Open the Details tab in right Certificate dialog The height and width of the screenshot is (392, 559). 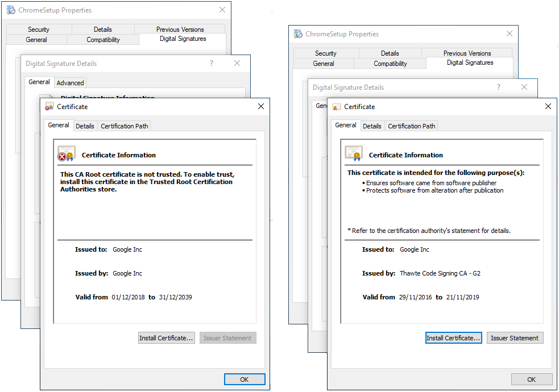372,126
